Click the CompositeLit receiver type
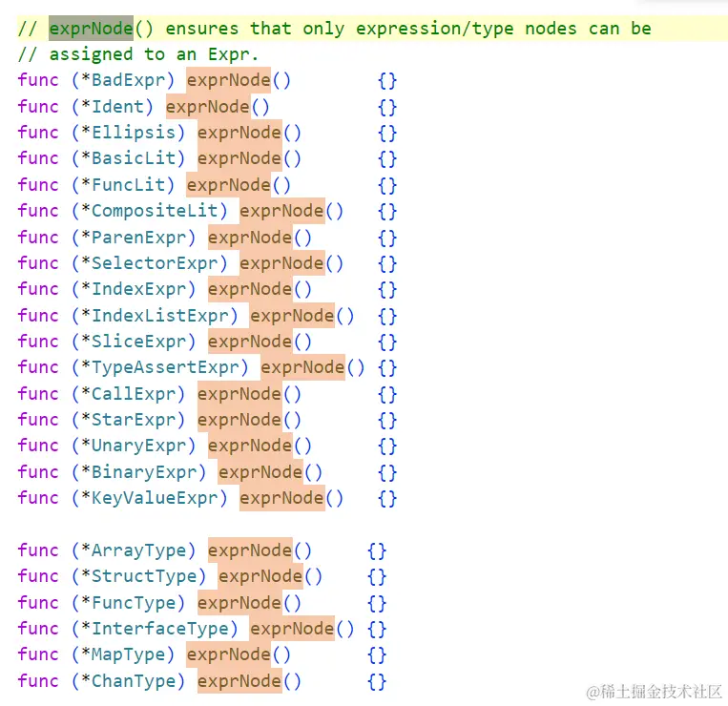Screen dimensions: 728x706 155,211
